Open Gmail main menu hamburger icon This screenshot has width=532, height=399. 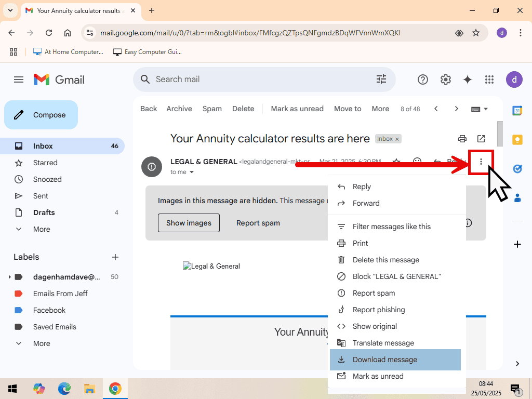(19, 79)
